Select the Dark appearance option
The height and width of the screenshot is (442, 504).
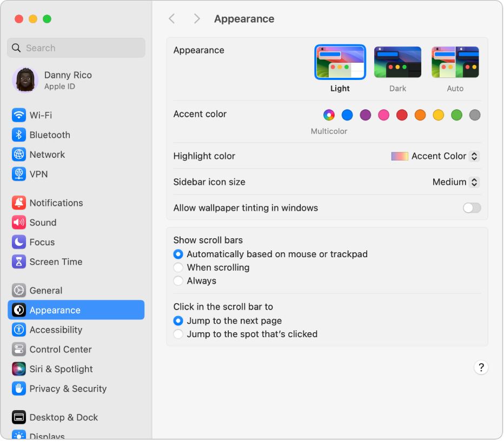397,62
